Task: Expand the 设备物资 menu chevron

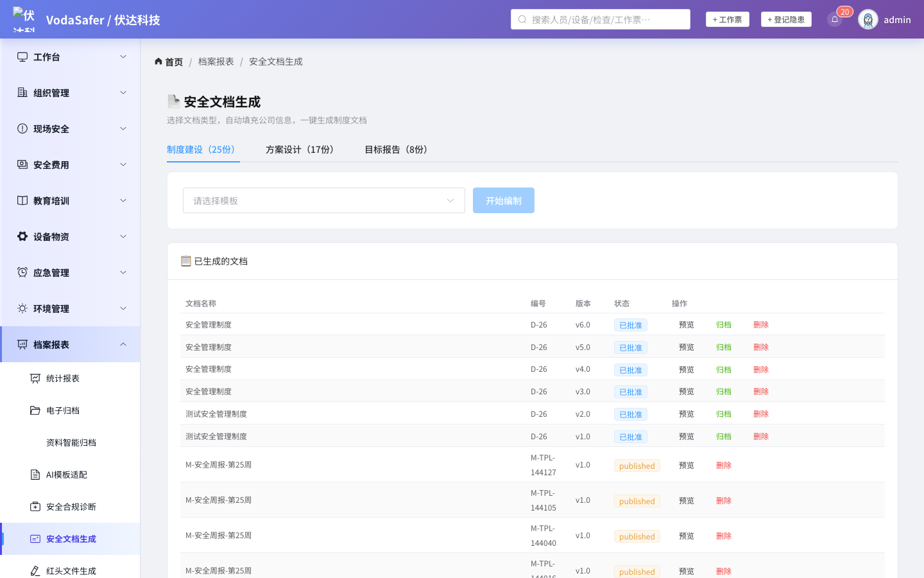Action: tap(123, 236)
